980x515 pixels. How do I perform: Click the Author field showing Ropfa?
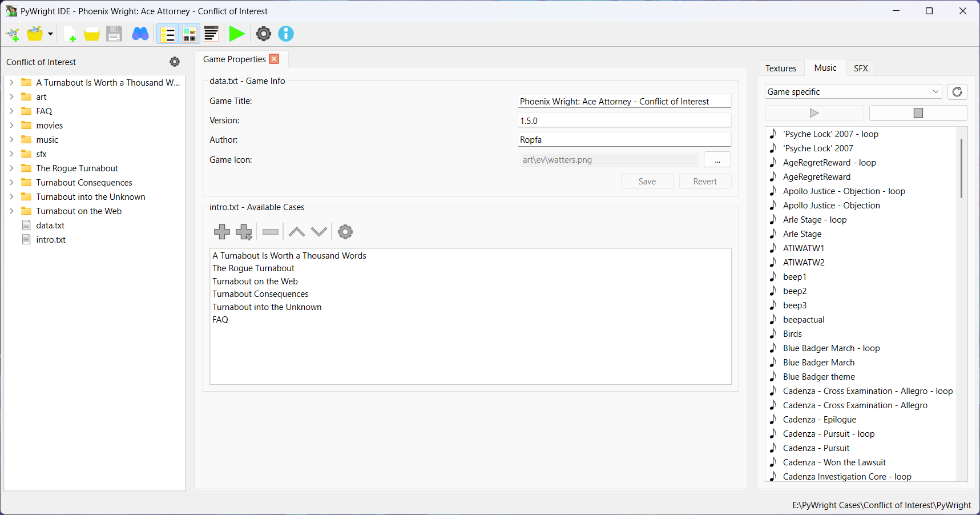click(624, 140)
